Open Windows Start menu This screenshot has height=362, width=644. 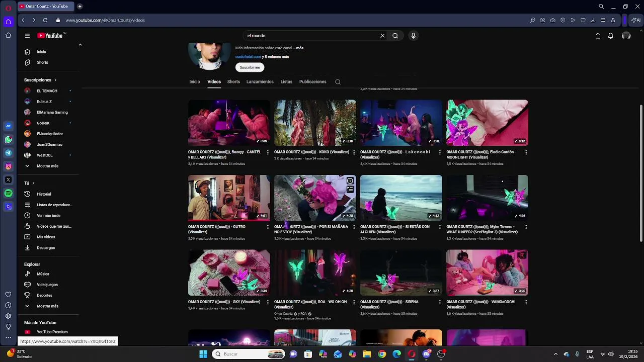203,354
